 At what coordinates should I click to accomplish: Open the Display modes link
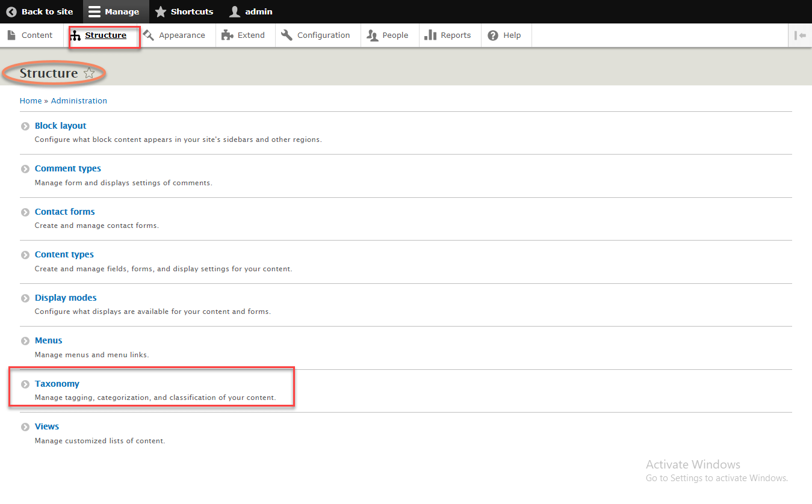[x=66, y=298]
